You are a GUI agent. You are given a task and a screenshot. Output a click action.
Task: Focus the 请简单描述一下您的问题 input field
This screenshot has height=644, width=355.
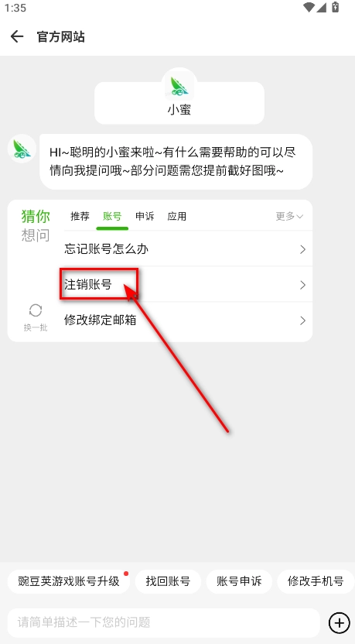click(163, 622)
